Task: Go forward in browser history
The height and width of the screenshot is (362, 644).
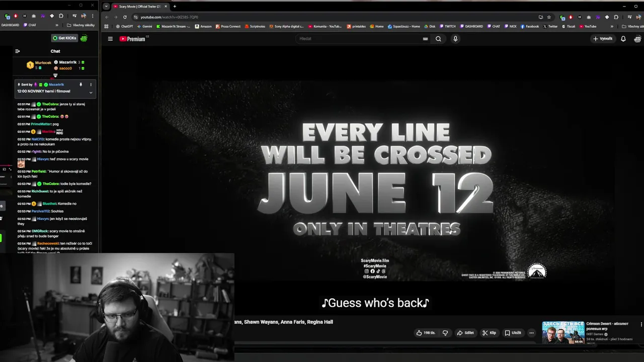Action: point(116,17)
